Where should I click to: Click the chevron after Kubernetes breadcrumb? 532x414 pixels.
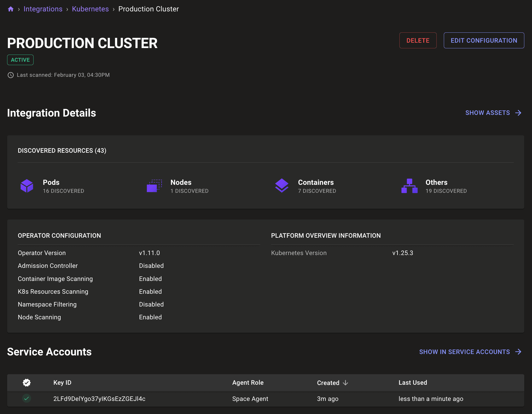(x=114, y=9)
